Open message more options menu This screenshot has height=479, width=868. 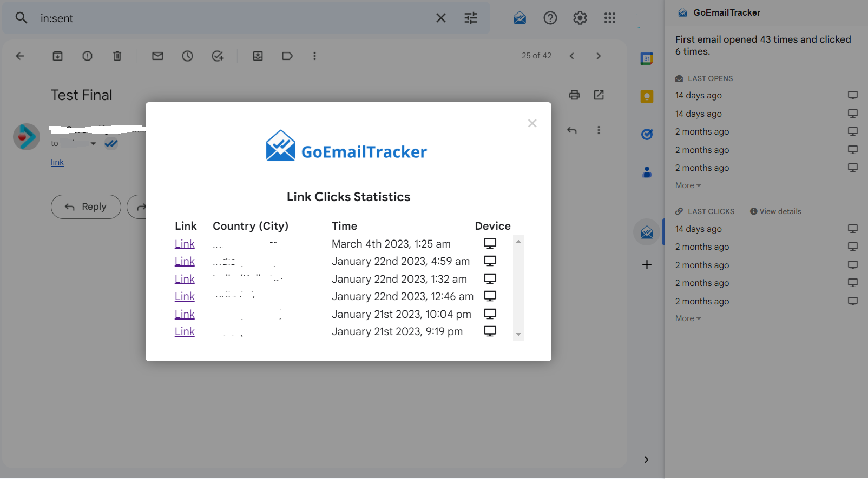(x=599, y=130)
